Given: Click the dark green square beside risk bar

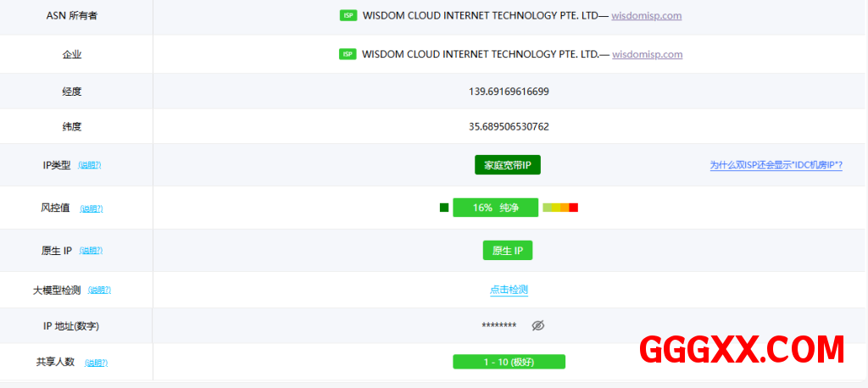Looking at the screenshot, I should 444,208.
